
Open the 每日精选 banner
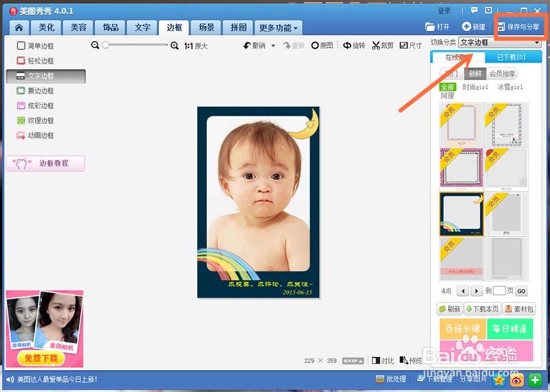point(509,329)
